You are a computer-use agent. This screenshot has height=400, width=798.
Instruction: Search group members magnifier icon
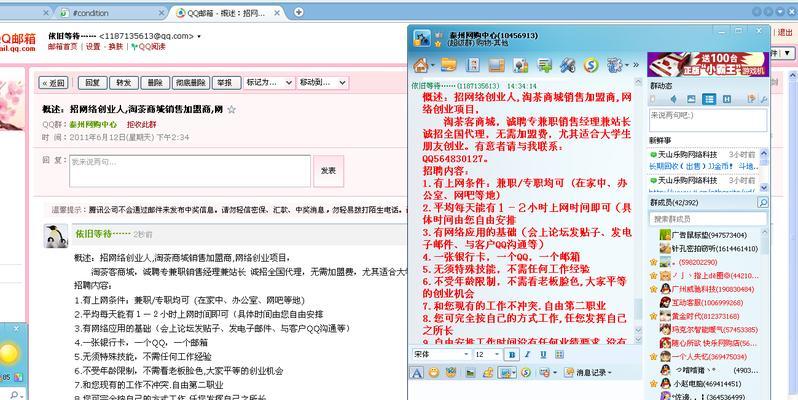[x=762, y=203]
